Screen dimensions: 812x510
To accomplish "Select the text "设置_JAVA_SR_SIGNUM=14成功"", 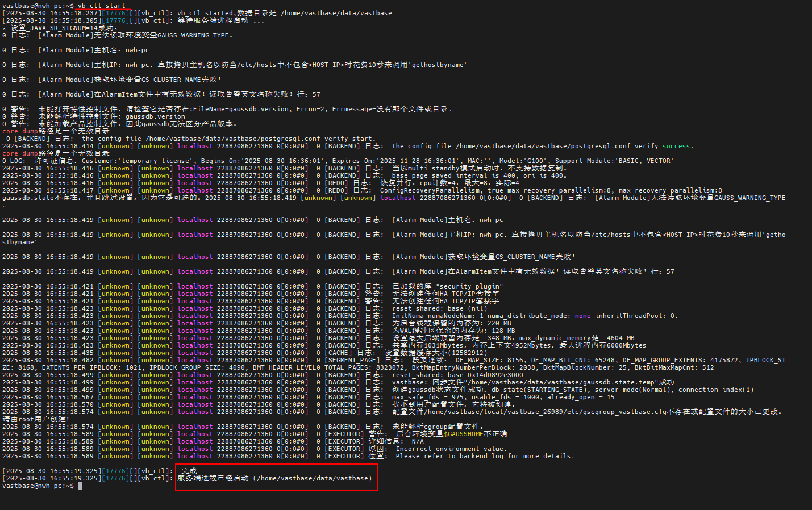I will 62,28.
